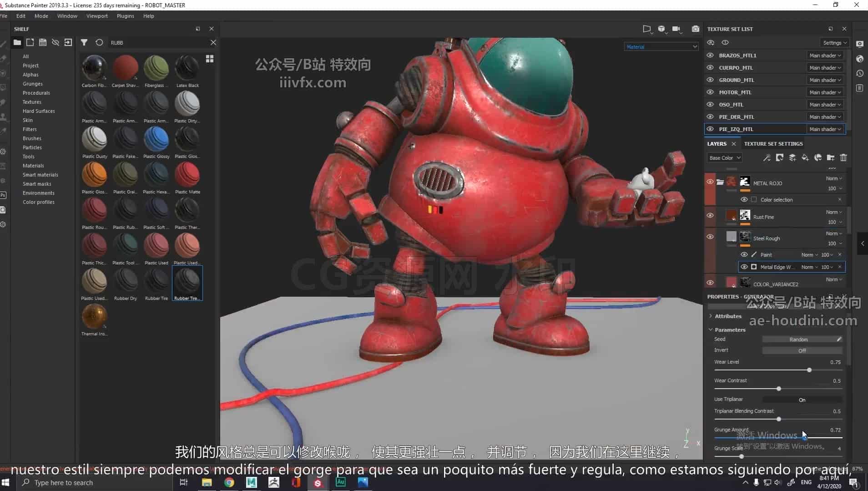The image size is (868, 491).
Task: Toggle visibility of Metal Edge Wear generator
Action: [744, 267]
